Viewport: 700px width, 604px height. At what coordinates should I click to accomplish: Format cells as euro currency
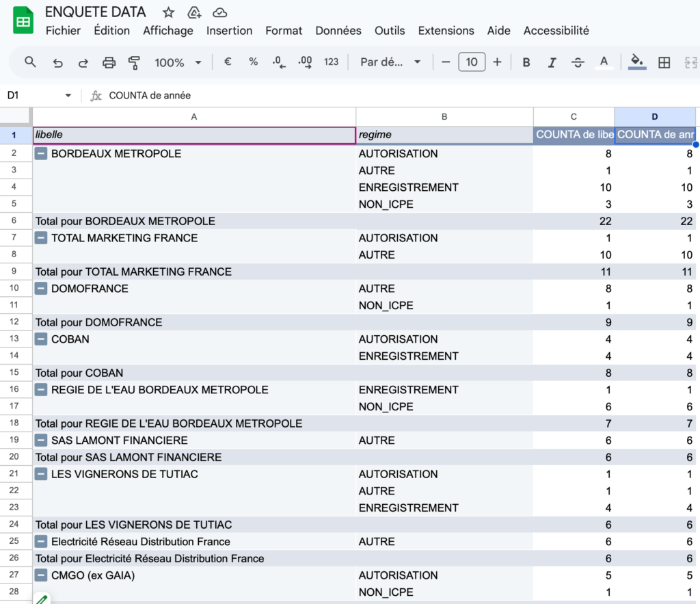pyautogui.click(x=228, y=62)
